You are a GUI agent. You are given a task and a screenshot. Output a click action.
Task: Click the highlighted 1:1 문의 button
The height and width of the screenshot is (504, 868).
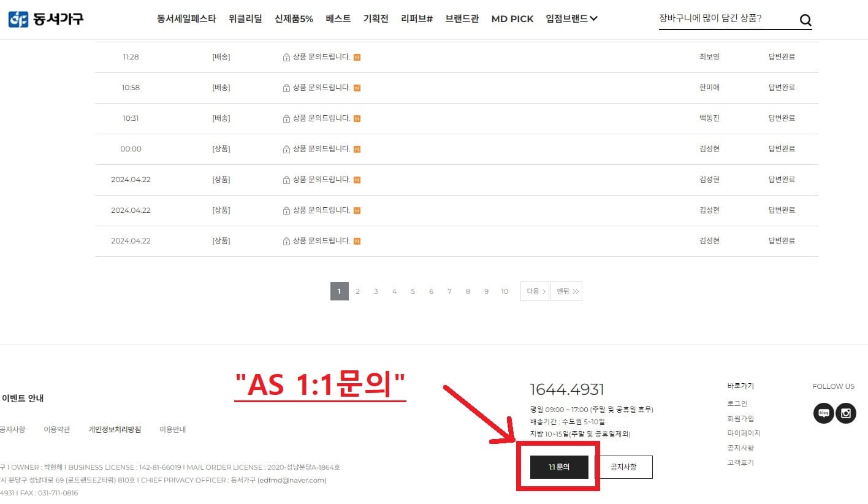point(558,467)
